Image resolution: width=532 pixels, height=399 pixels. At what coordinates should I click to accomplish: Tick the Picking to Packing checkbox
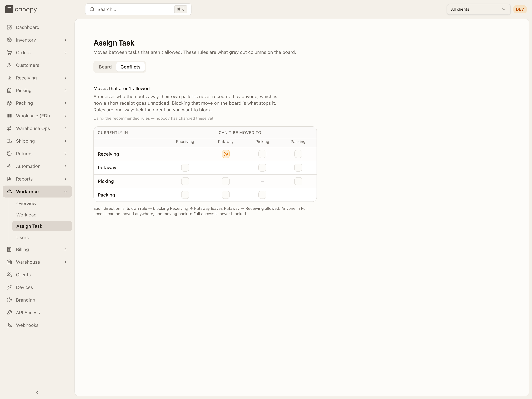click(298, 181)
